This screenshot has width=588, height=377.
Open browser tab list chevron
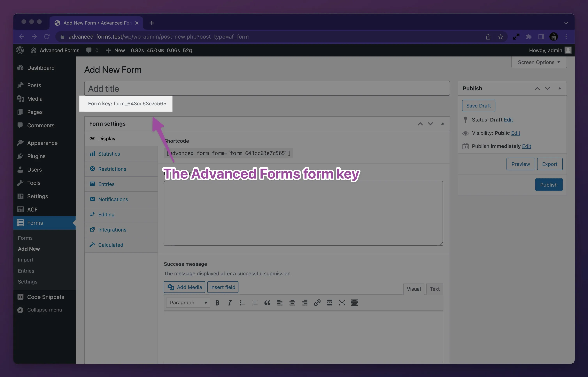(566, 23)
